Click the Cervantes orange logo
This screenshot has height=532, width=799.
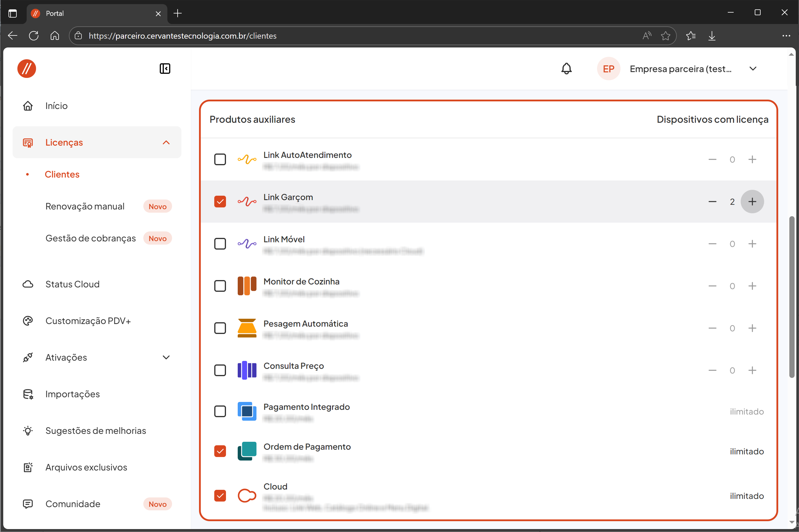click(27, 69)
